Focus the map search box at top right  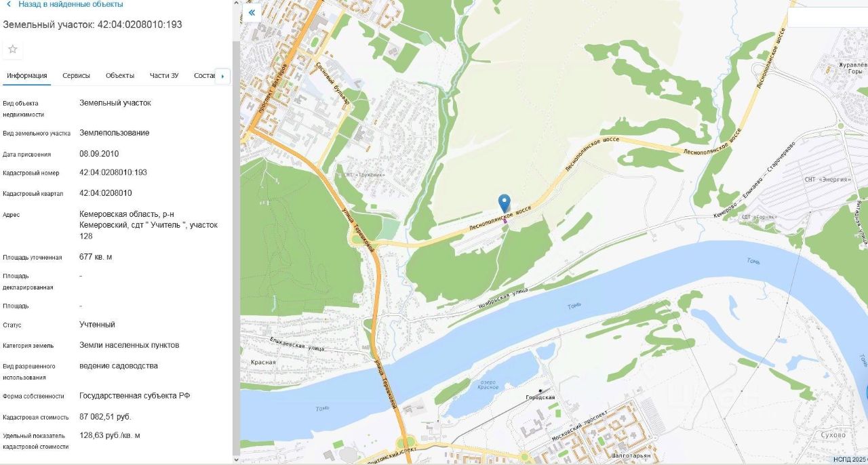click(827, 18)
